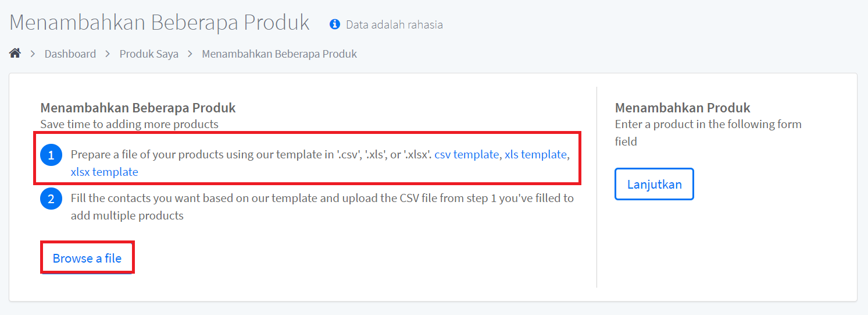
Task: Click the Save time to adding more products subtitle
Action: pos(129,124)
